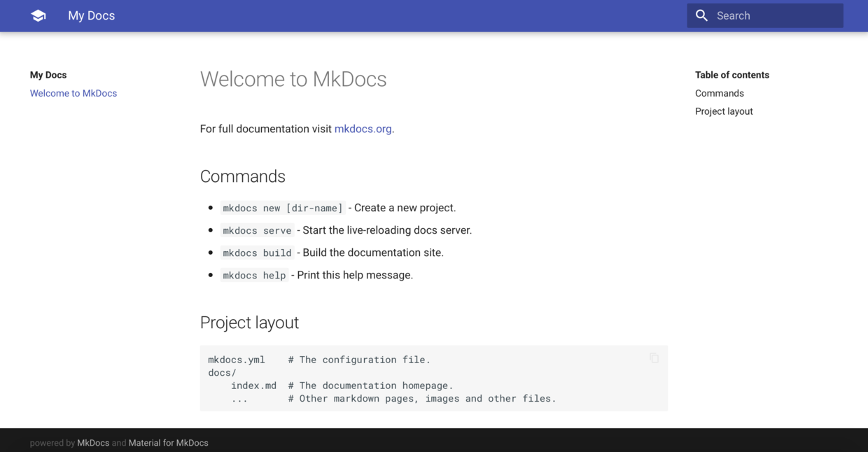Click the graduation cap logo icon
This screenshot has width=868, height=452.
38,15
